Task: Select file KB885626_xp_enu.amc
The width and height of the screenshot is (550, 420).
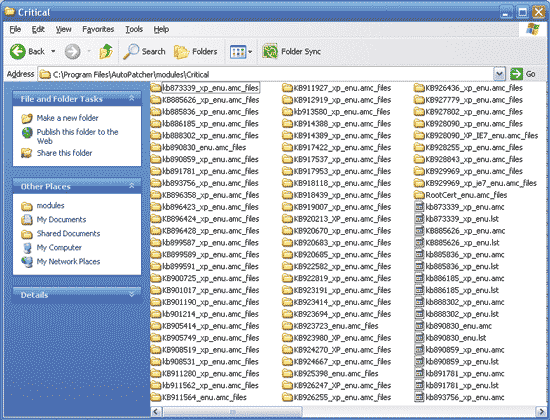Action: [x=460, y=231]
